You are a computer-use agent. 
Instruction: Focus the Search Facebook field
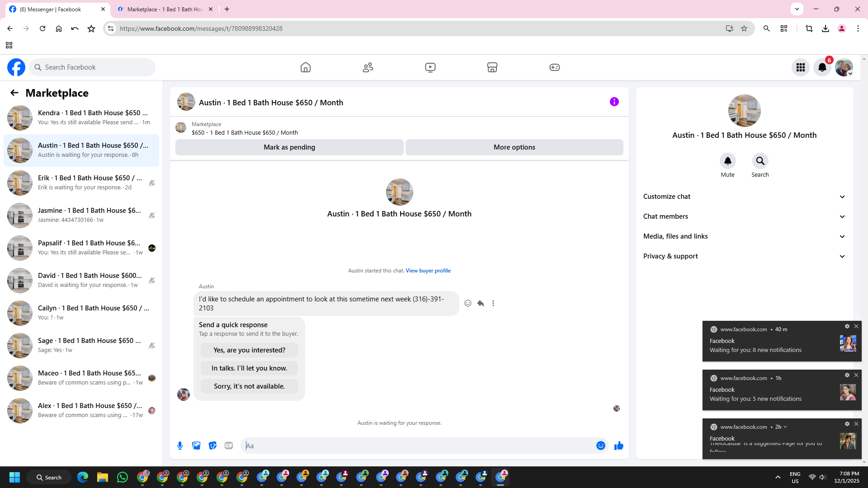coord(92,67)
